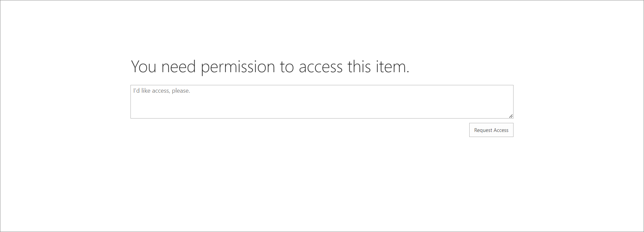Image resolution: width=644 pixels, height=232 pixels.
Task: Click the word "please." in the placeholder
Action: (181, 91)
